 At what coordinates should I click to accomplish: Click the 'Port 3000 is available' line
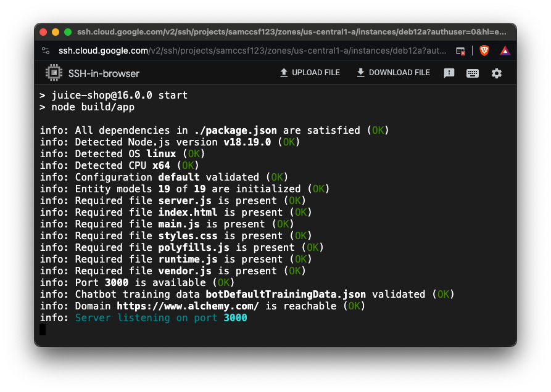point(137,282)
